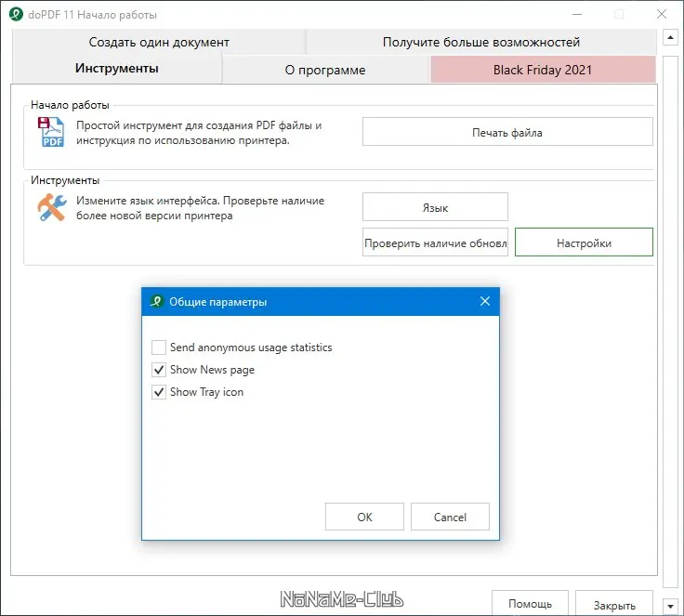Open Получите больше возможностей tab
Screen dimensions: 684x616
[481, 42]
